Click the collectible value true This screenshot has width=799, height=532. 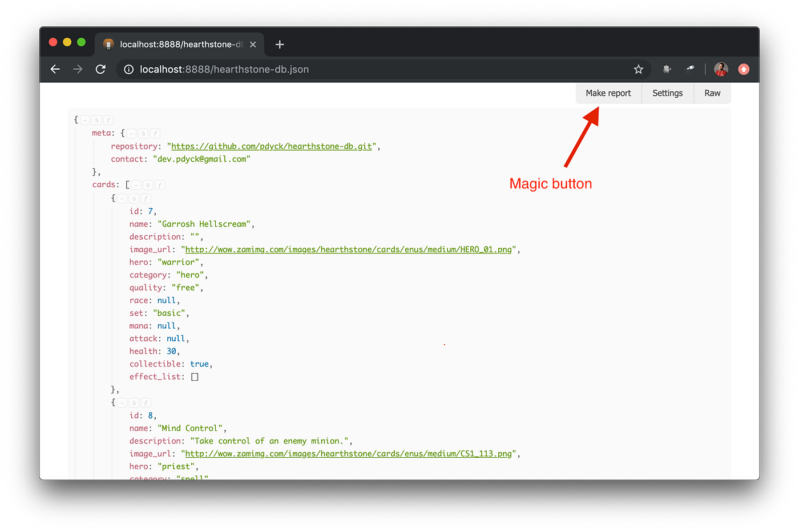(x=199, y=364)
